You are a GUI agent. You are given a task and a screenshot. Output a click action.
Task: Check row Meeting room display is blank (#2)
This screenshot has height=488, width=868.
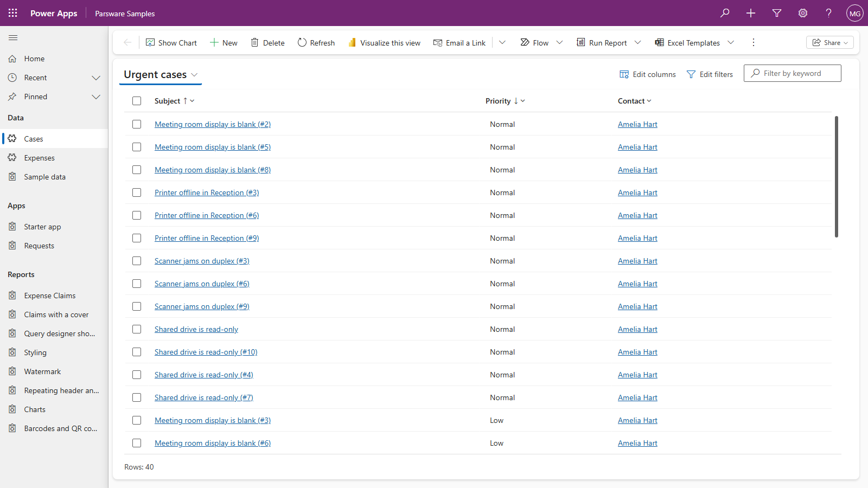[137, 124]
